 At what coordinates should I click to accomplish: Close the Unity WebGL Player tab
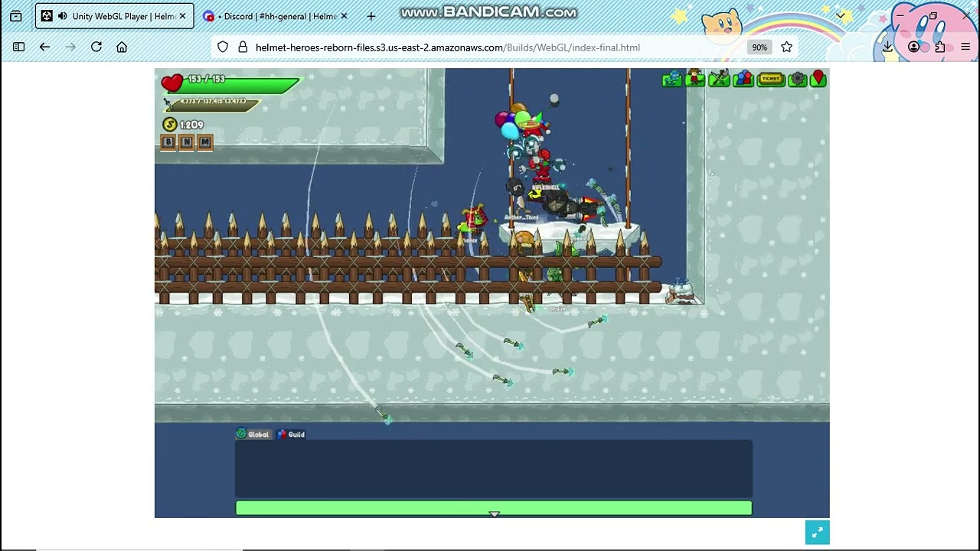[x=182, y=16]
